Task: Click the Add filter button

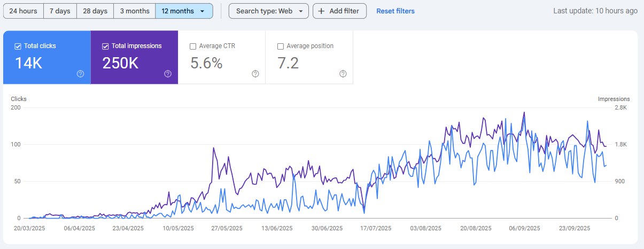Action: click(339, 11)
